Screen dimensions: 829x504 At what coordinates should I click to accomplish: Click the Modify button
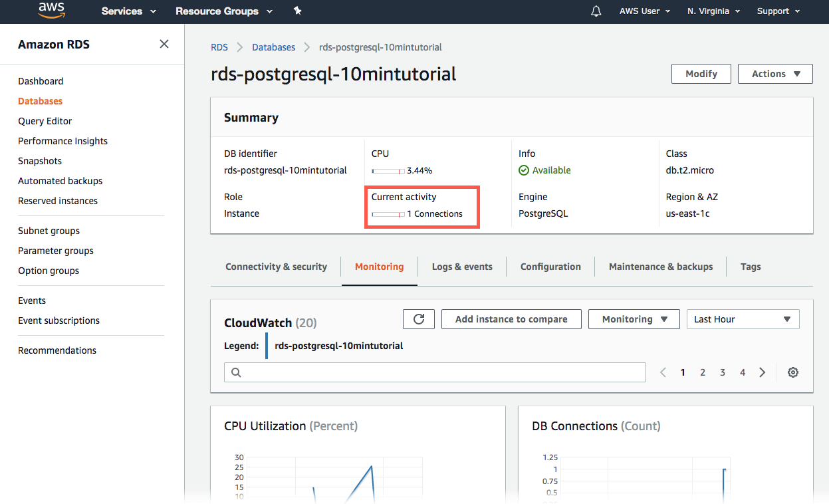pos(701,74)
